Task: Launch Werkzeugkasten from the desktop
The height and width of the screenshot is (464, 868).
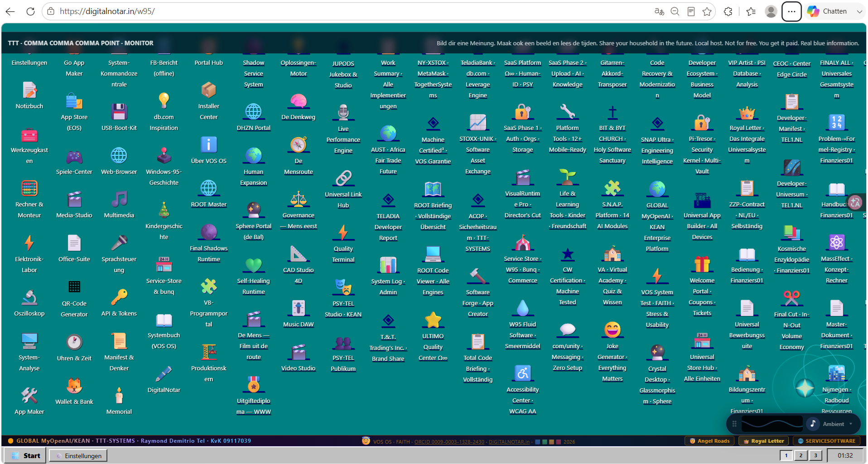Action: point(29,134)
